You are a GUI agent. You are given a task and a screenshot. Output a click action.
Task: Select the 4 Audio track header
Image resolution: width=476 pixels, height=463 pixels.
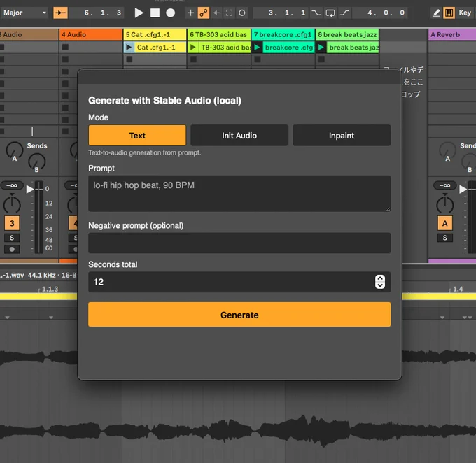click(x=90, y=34)
